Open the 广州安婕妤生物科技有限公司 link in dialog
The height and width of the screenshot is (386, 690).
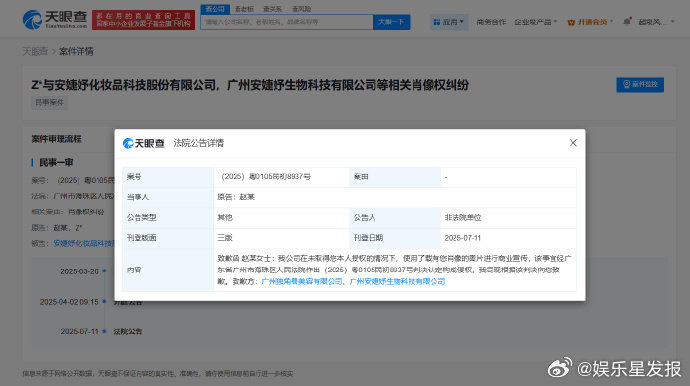[x=397, y=281]
